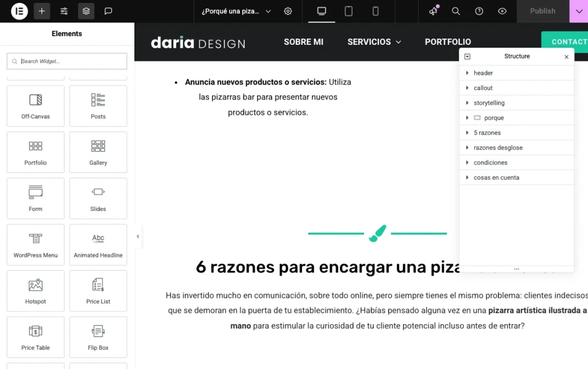Open the Structure navigator icon
Screen dimensions: 588x369
coord(85,11)
